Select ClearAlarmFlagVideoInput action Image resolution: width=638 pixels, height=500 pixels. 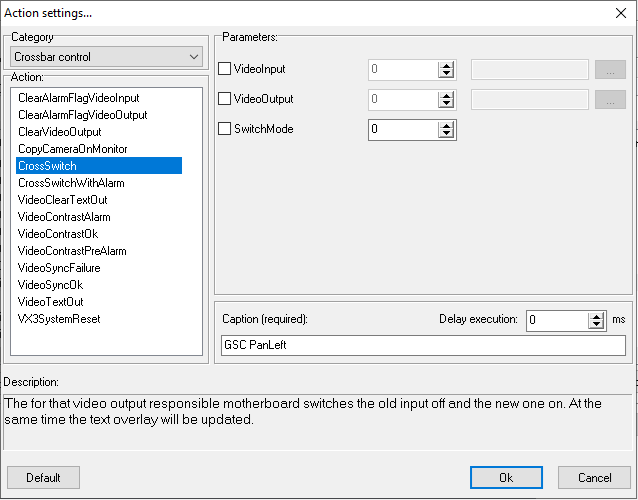[79, 98]
